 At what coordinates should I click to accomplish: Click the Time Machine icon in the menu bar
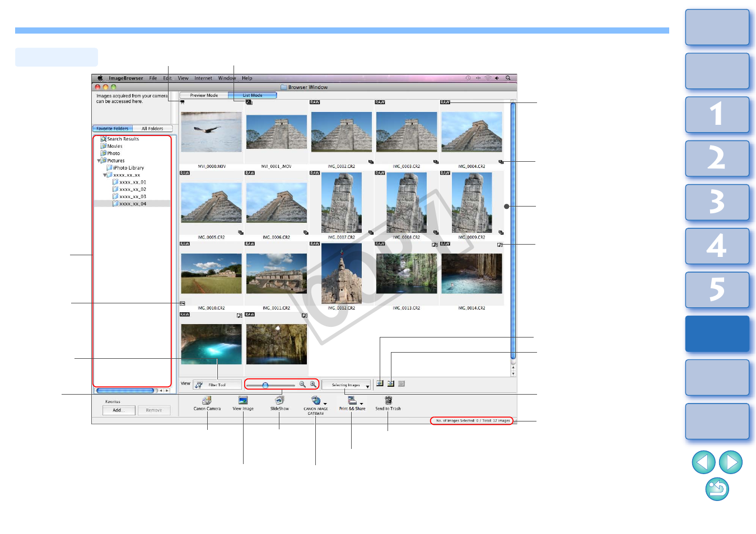[x=468, y=78]
